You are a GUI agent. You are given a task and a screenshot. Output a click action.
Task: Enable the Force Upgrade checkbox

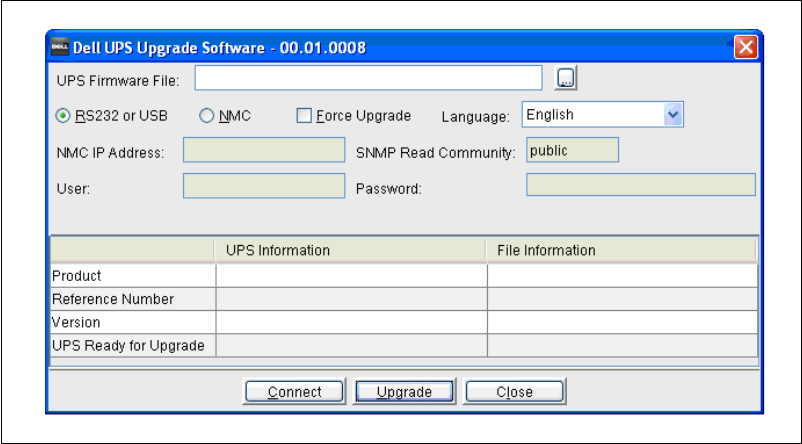[x=304, y=116]
